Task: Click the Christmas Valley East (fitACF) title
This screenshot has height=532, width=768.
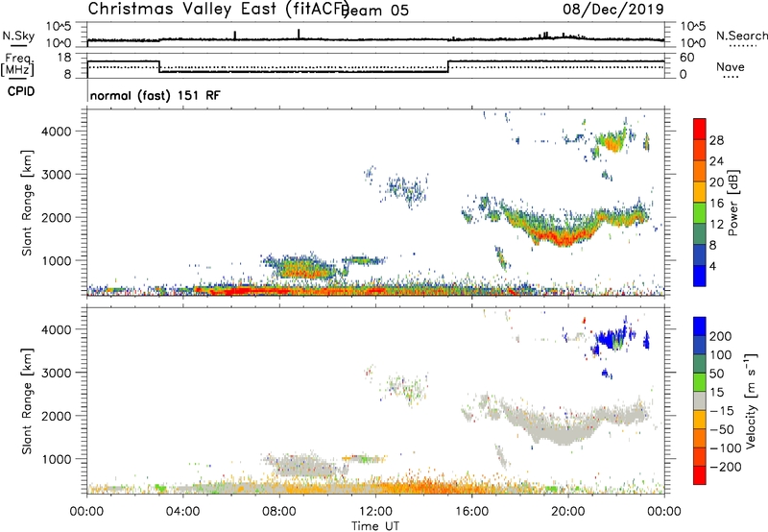Action: pos(219,9)
